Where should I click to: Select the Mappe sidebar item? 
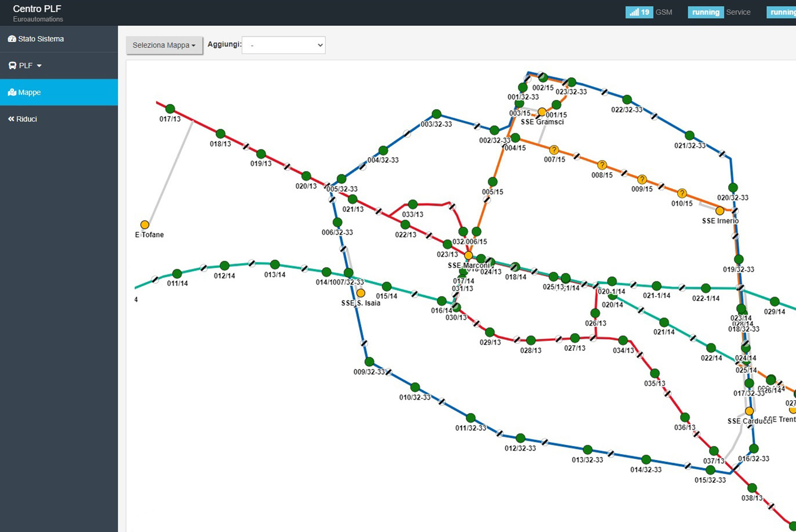59,92
